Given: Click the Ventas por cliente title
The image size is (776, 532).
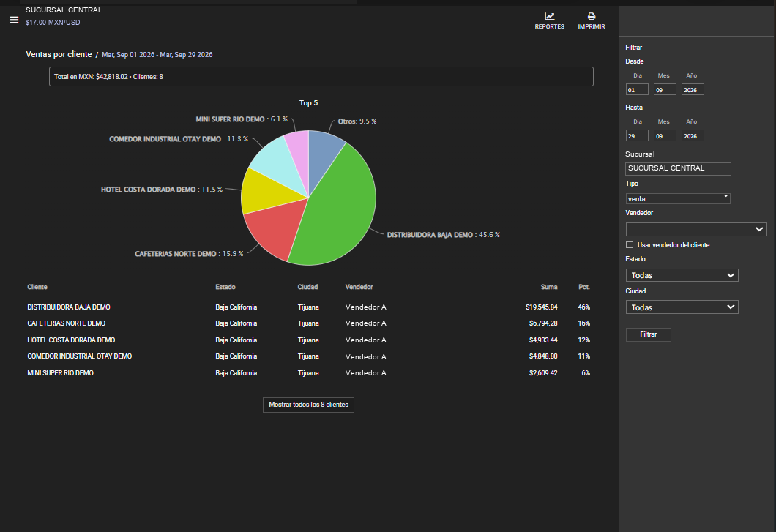Looking at the screenshot, I should coord(59,54).
